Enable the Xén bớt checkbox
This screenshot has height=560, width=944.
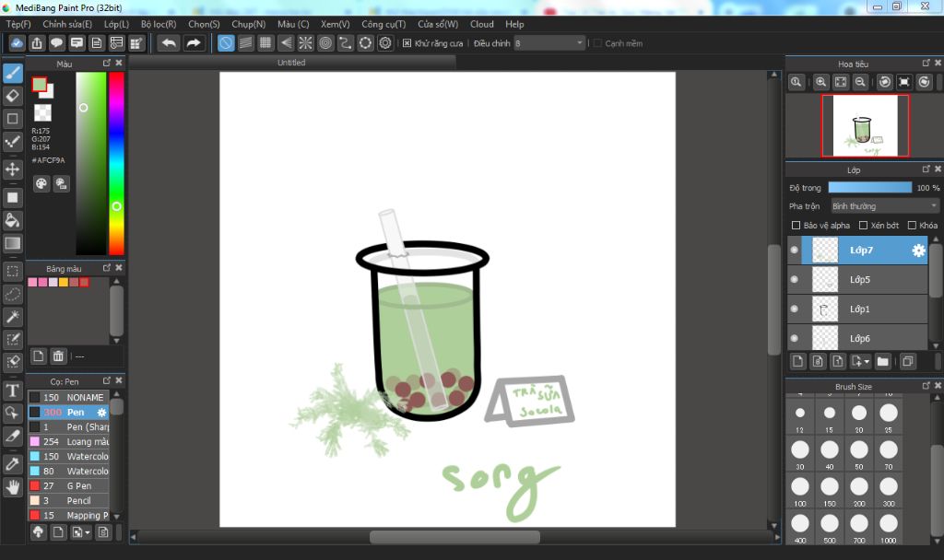[863, 225]
